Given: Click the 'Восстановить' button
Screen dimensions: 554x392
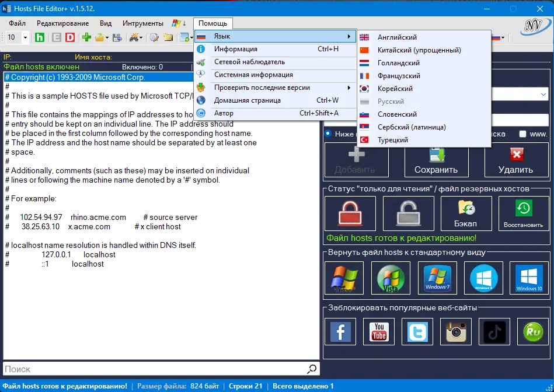Looking at the screenshot, I should [524, 213].
